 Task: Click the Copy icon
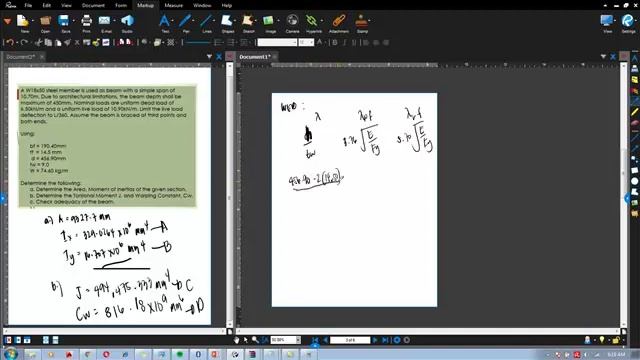(48, 42)
